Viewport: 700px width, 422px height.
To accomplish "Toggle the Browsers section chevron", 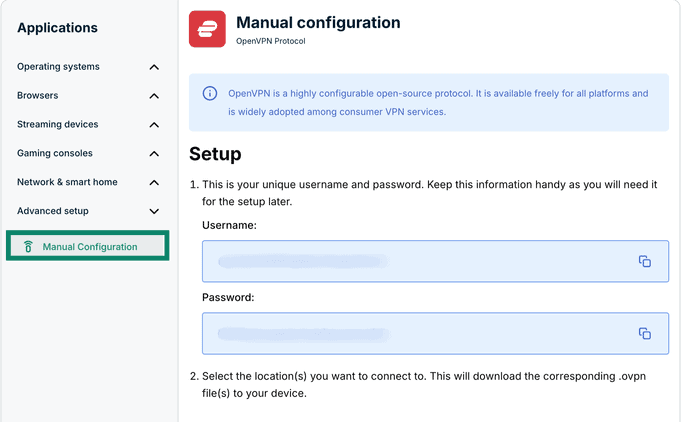I will (x=154, y=96).
